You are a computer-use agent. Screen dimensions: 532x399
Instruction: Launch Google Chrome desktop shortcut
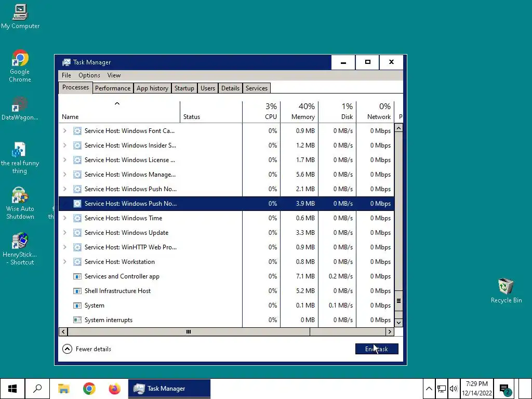point(20,66)
